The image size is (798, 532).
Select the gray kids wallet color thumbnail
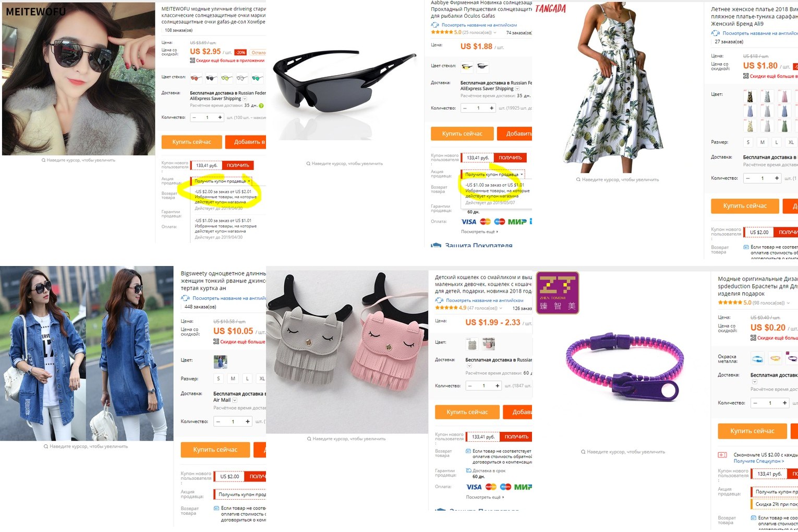coord(472,344)
